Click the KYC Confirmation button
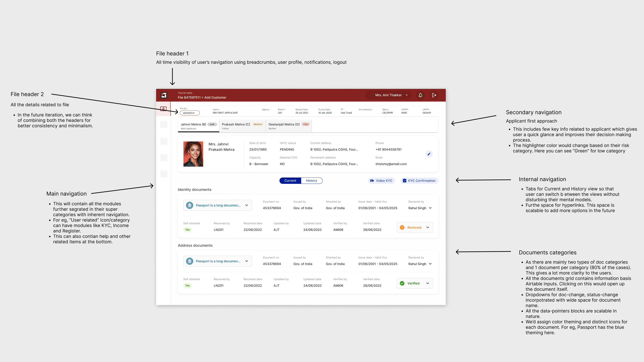 [x=419, y=180]
